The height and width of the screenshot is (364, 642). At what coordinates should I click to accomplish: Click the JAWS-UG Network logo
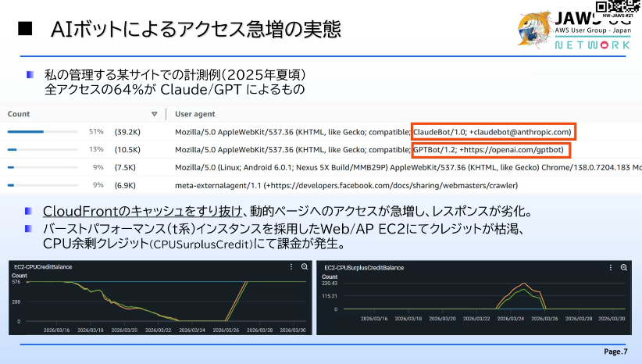coord(574,31)
